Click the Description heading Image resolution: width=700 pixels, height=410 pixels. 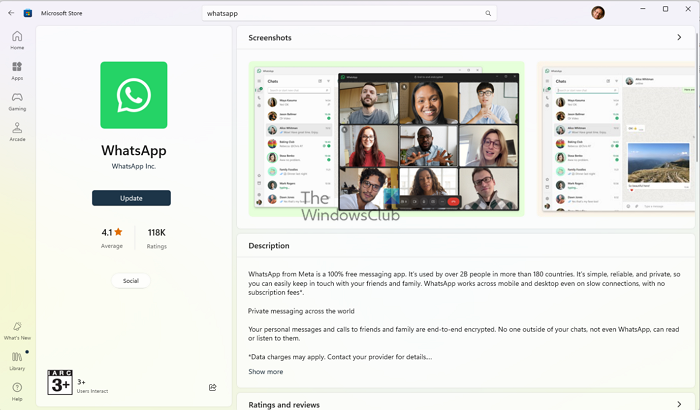coord(269,246)
